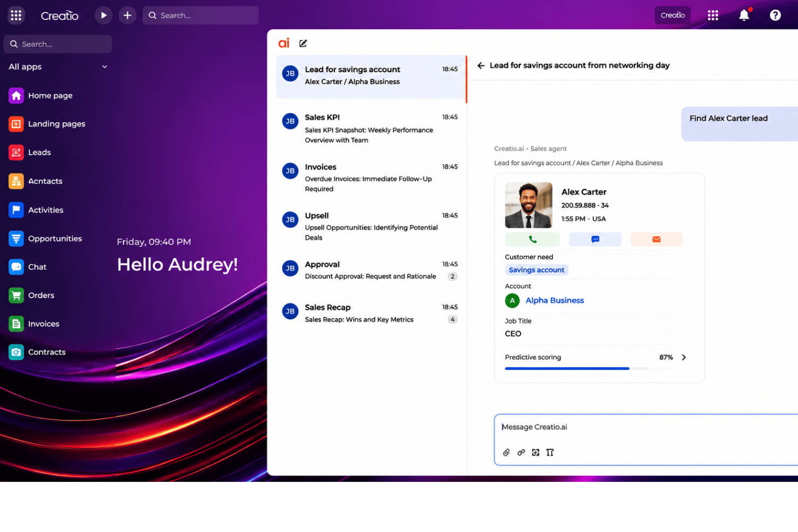798x532 pixels.
Task: Click the Chat sidebar icon
Action: (16, 267)
